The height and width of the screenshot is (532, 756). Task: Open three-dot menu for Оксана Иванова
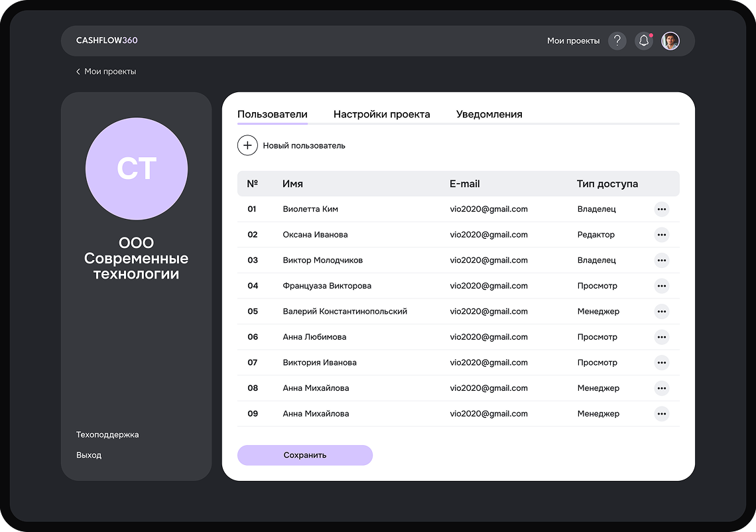click(661, 235)
